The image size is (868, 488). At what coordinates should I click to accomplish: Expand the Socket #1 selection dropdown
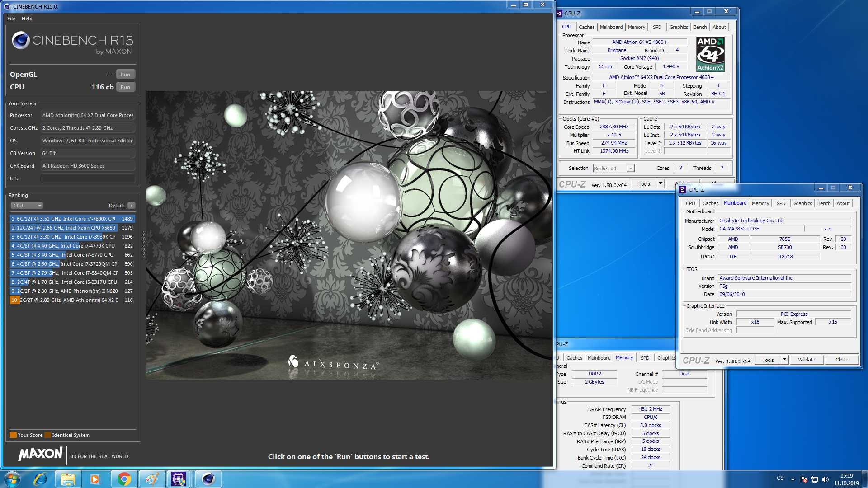613,169
